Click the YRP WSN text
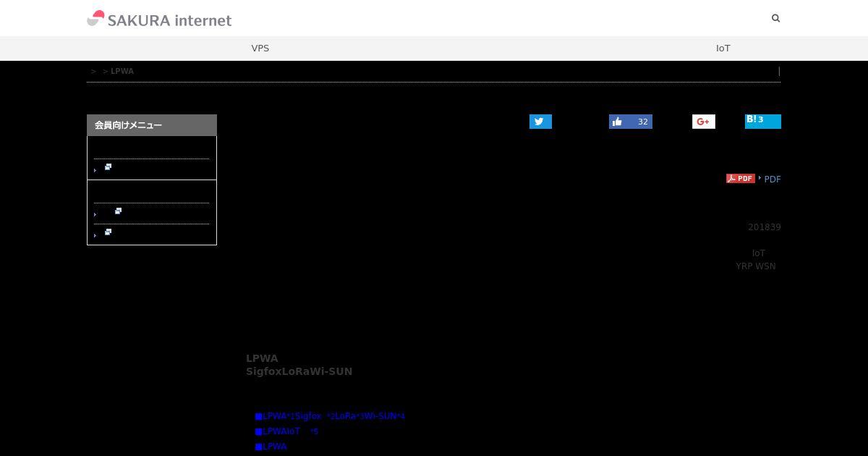 756,266
